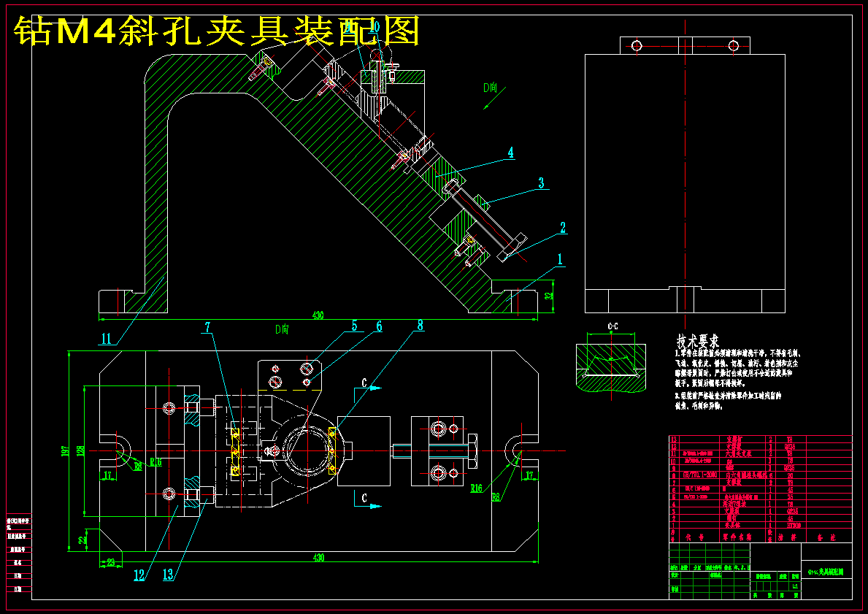The height and width of the screenshot is (614, 868).
Task: Click the hex bolt head on the clamp screw
Action: [473, 450]
